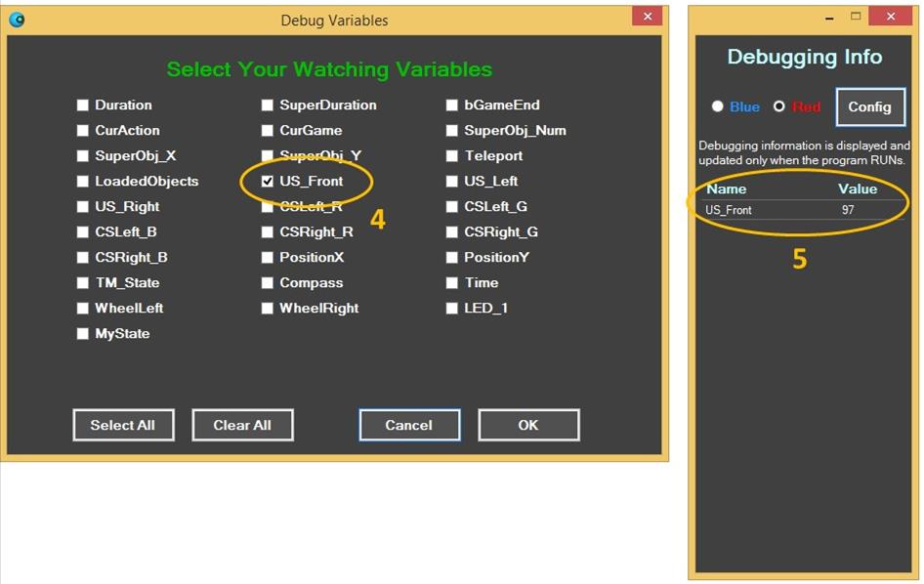Click the Cancel button
This screenshot has height=584, width=924.
click(408, 425)
